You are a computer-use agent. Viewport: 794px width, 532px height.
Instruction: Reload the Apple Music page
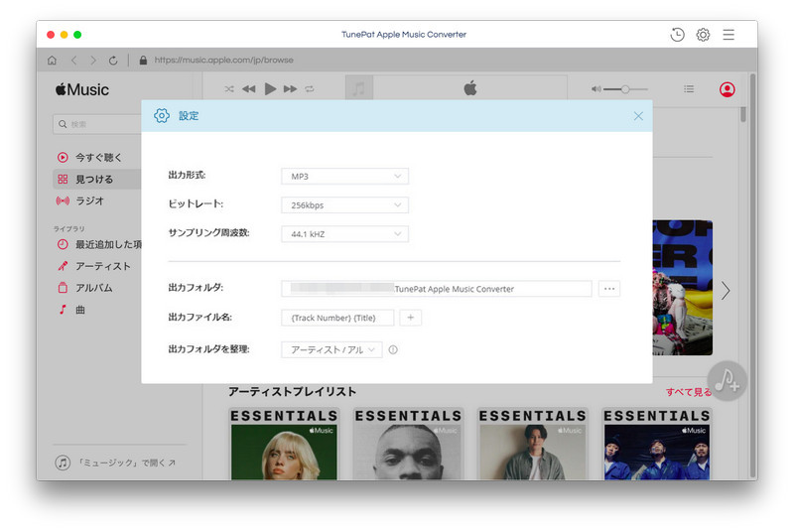pos(113,61)
